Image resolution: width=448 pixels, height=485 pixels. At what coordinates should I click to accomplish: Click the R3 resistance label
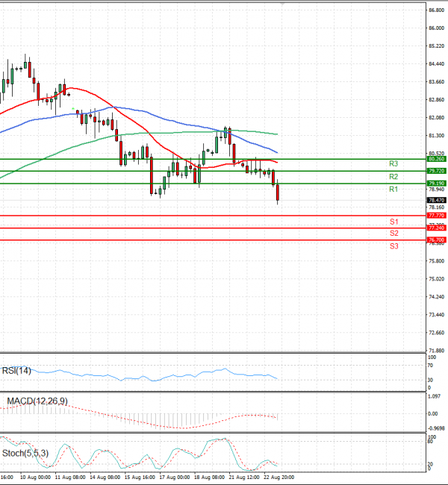tap(393, 163)
